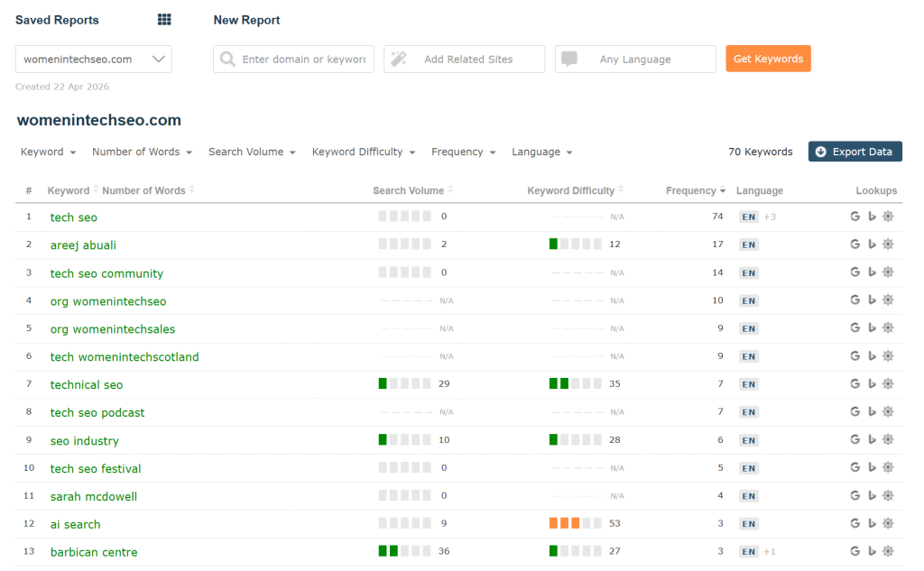Bing lookup icon in 'technical seo' row
The width and height of the screenshot is (924, 571).
point(873,383)
